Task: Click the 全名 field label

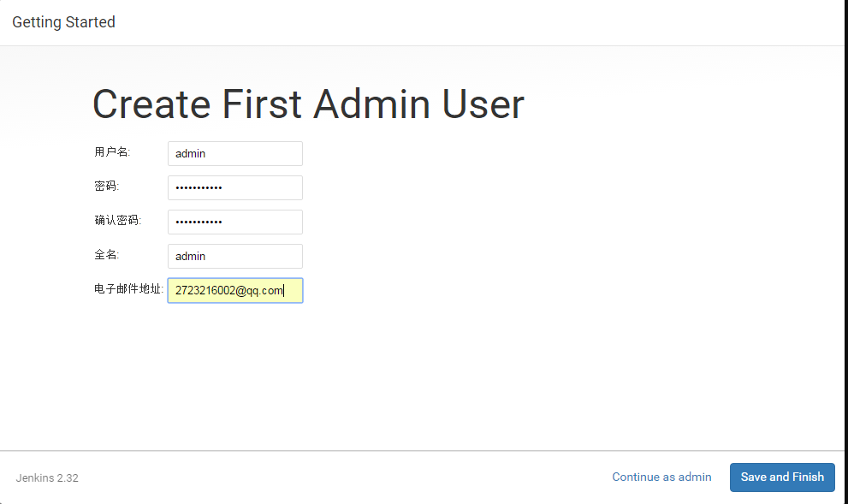Action: point(106,255)
